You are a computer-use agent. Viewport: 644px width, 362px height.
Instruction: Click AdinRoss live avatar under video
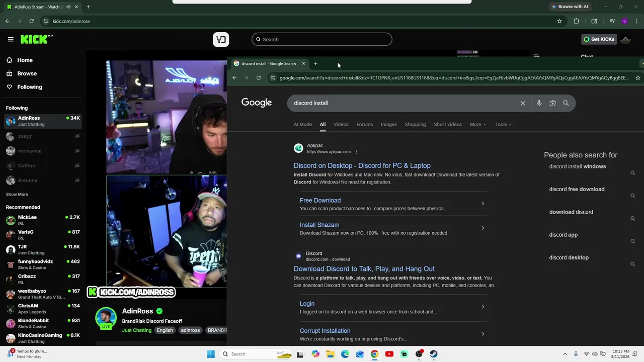click(106, 318)
